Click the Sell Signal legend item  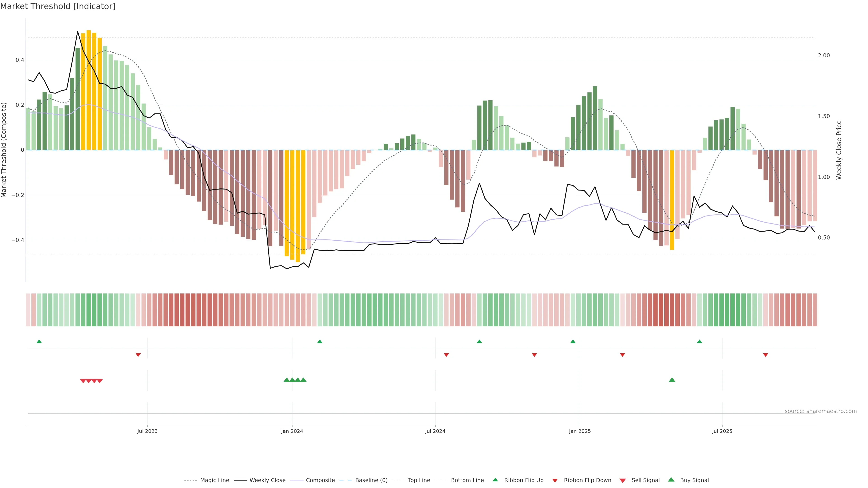point(645,480)
